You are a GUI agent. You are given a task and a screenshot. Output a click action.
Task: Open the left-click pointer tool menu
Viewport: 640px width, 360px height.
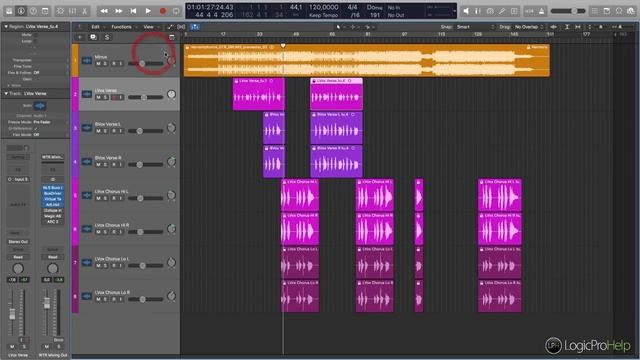(339, 27)
